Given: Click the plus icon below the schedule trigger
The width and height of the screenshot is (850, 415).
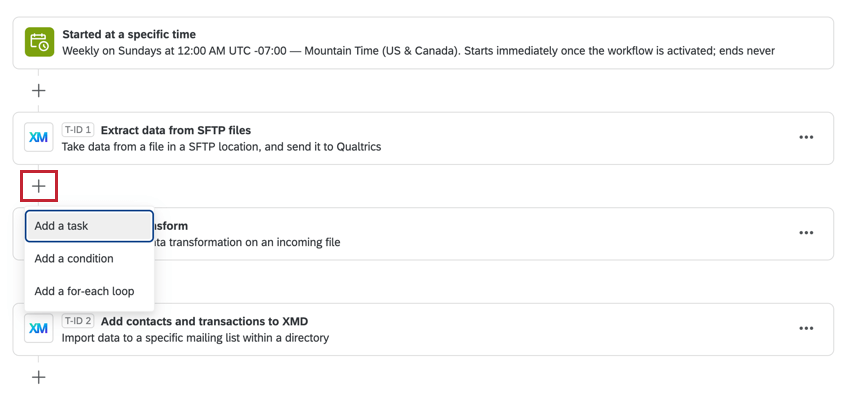Looking at the screenshot, I should point(38,90).
